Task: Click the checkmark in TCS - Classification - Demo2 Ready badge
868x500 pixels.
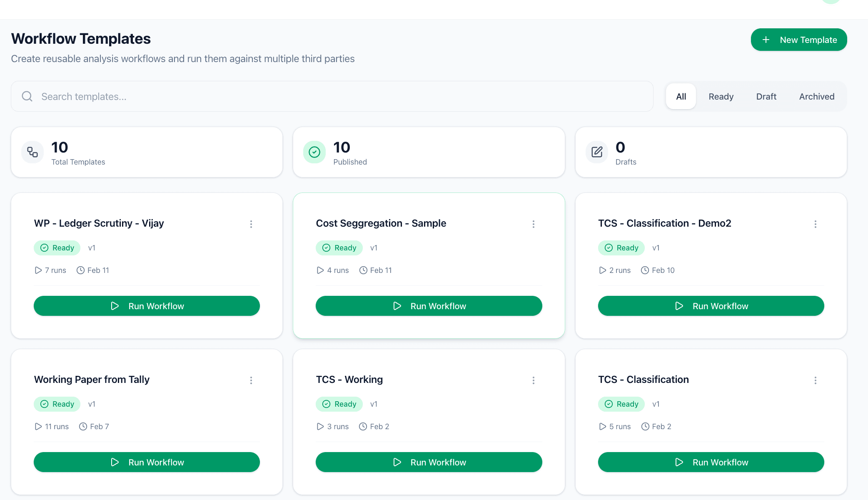Action: click(x=609, y=247)
